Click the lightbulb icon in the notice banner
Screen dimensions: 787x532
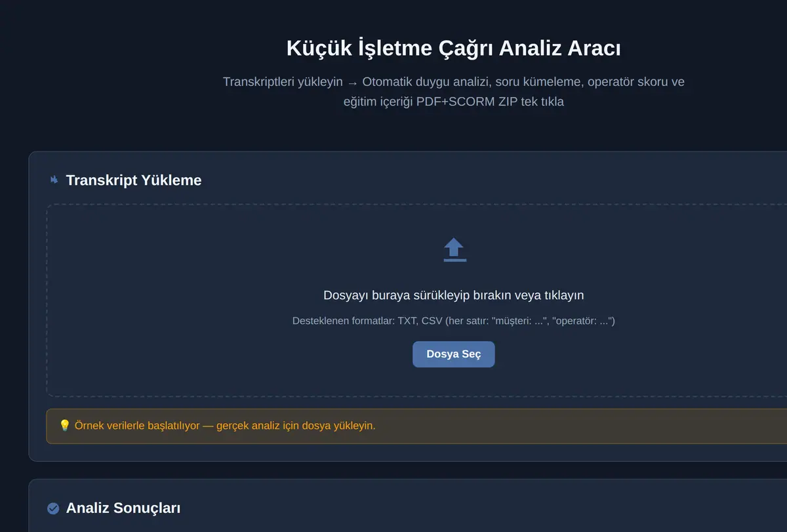65,426
